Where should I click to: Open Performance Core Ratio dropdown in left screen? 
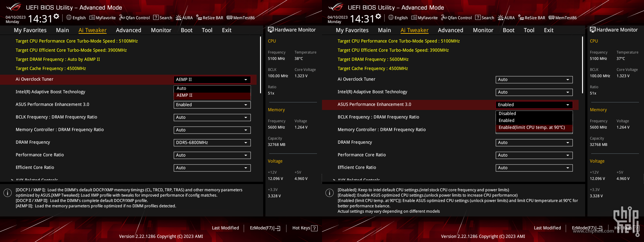click(212, 155)
